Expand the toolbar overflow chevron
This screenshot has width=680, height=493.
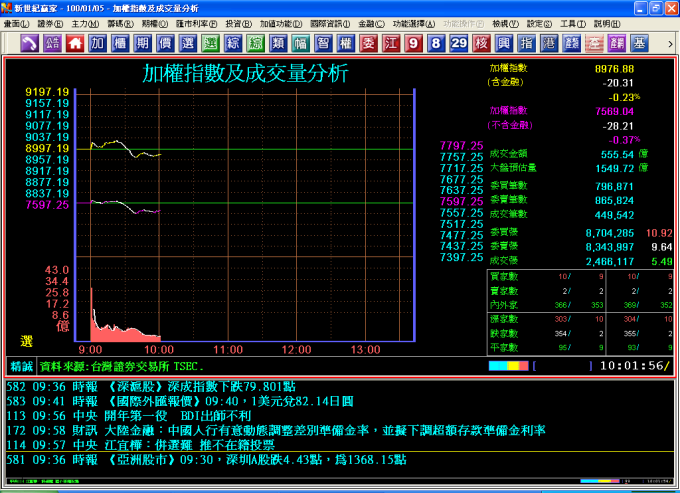[670, 43]
